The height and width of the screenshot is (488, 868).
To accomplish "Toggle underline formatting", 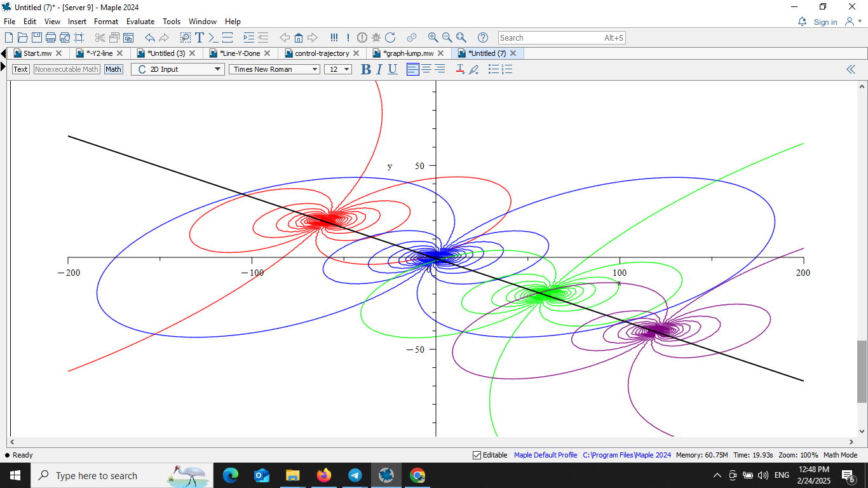I will tap(393, 69).
